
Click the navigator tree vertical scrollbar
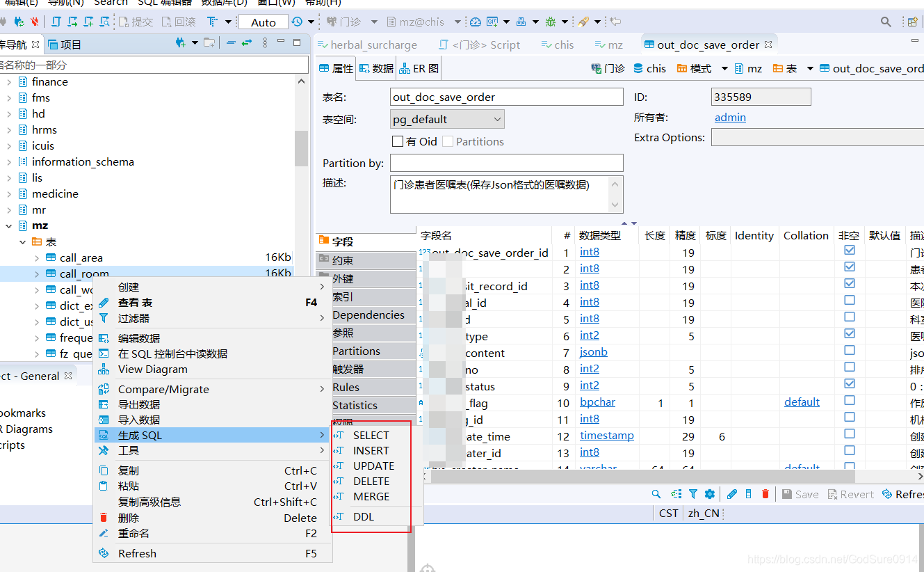point(301,148)
